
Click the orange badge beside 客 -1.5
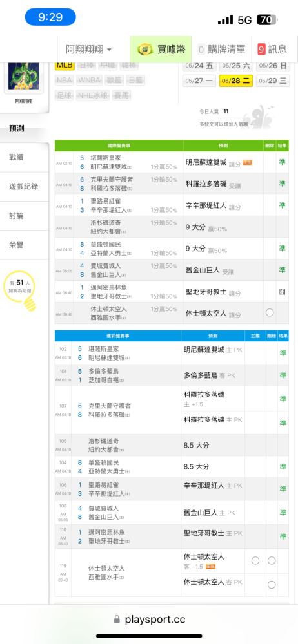(x=211, y=567)
